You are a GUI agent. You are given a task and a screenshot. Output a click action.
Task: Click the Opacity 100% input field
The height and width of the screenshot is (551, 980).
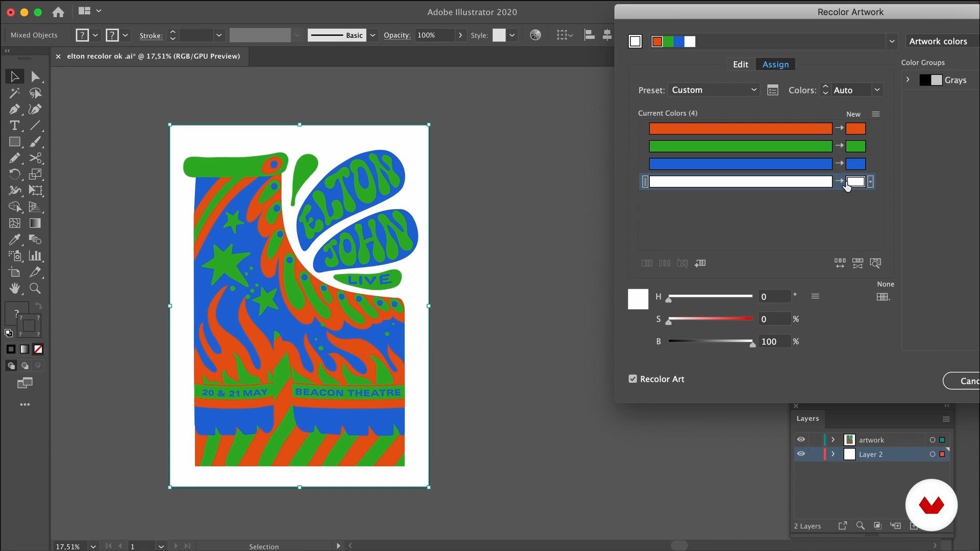point(434,35)
